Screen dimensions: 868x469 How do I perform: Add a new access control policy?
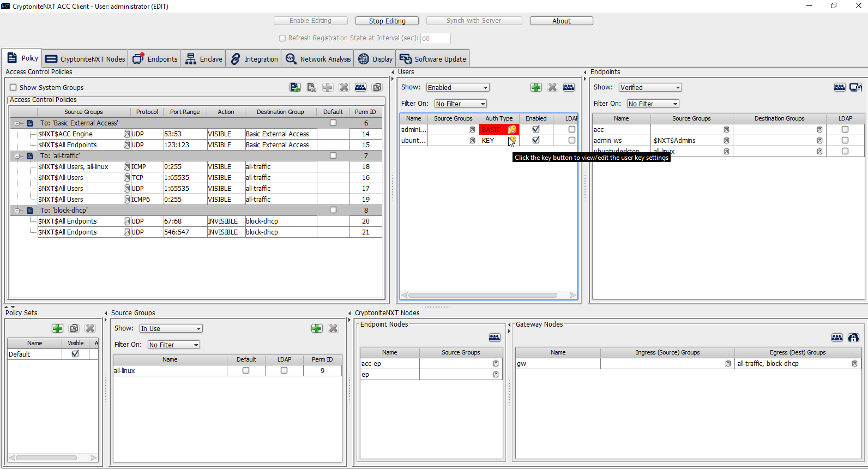pos(295,87)
